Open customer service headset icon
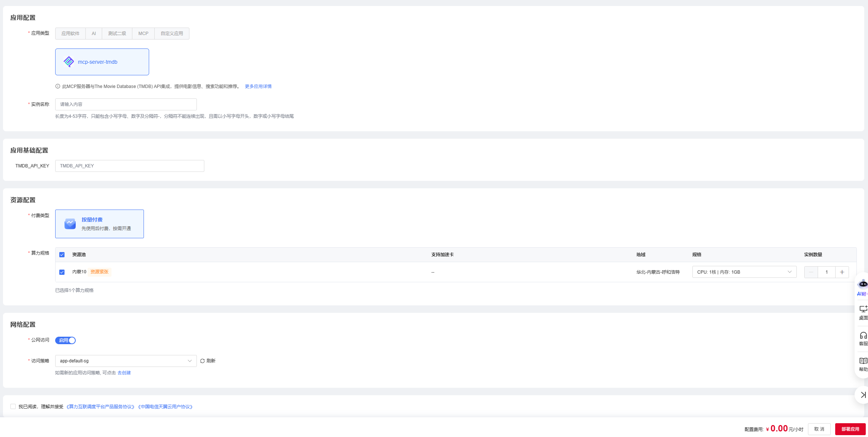The width and height of the screenshot is (868, 437). coord(863,335)
